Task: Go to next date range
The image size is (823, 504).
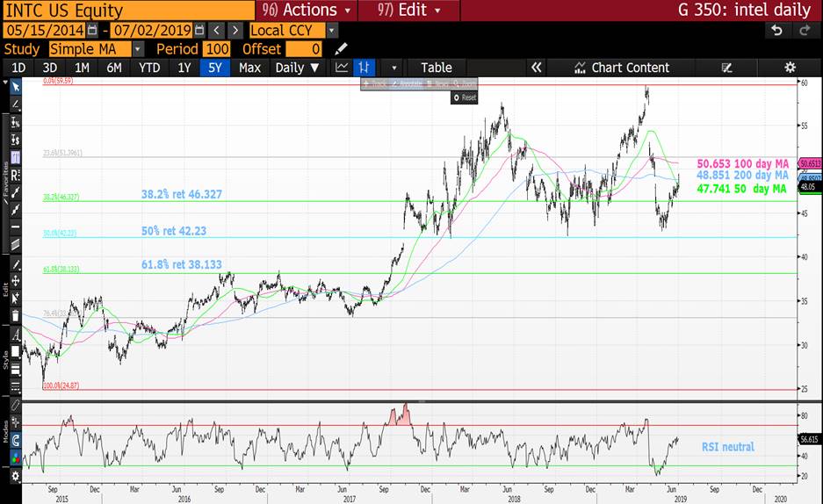Action: pos(235,31)
